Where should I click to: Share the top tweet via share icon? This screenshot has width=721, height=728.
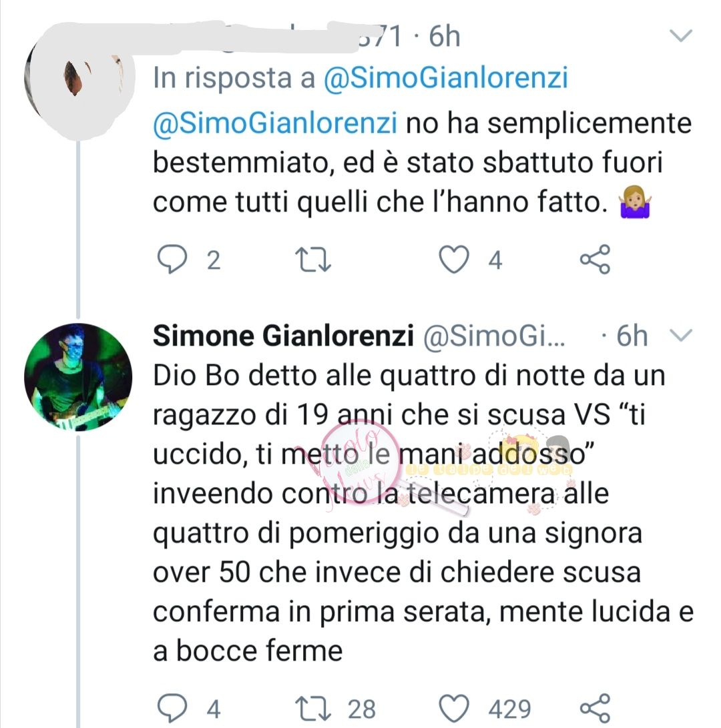(594, 260)
